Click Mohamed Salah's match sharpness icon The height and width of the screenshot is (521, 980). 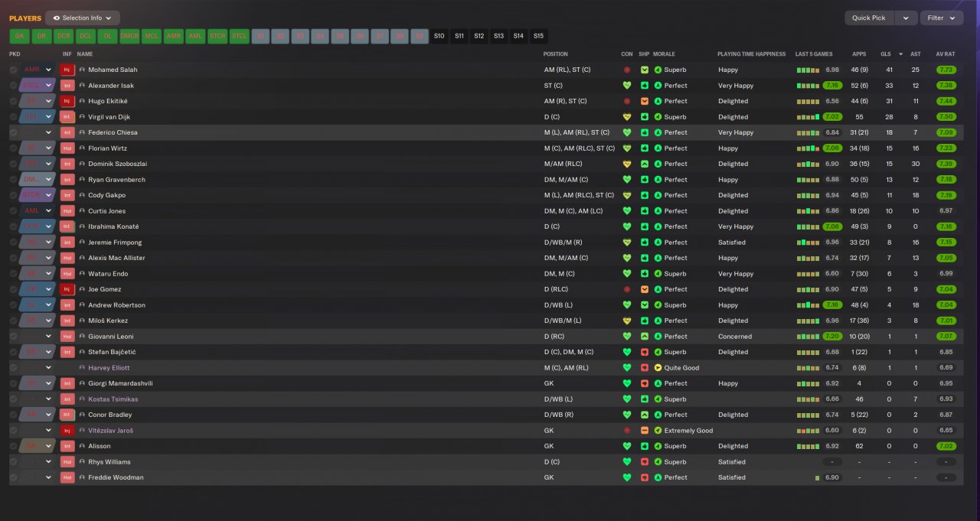click(x=645, y=70)
